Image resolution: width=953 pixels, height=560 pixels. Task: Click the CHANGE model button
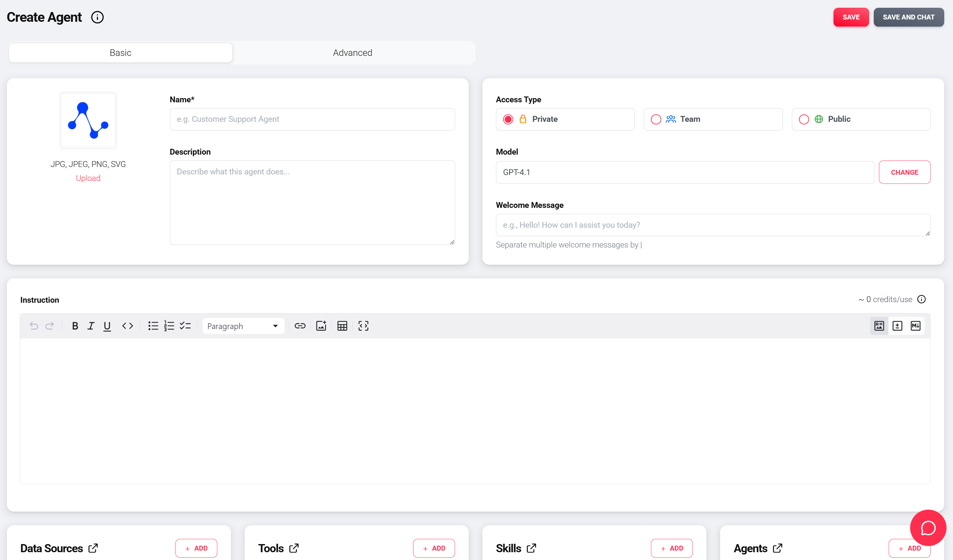pos(904,172)
